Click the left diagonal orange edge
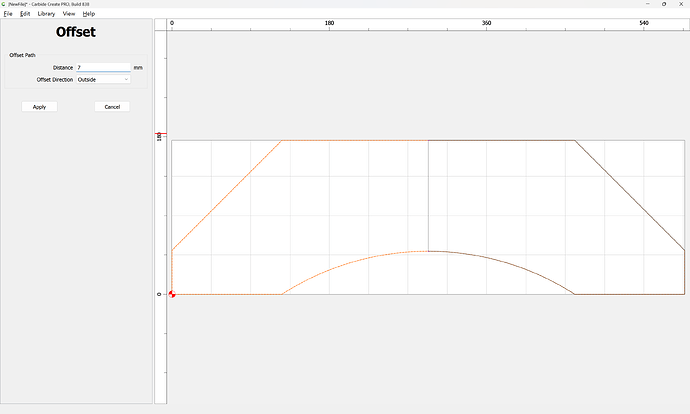 coord(226,195)
